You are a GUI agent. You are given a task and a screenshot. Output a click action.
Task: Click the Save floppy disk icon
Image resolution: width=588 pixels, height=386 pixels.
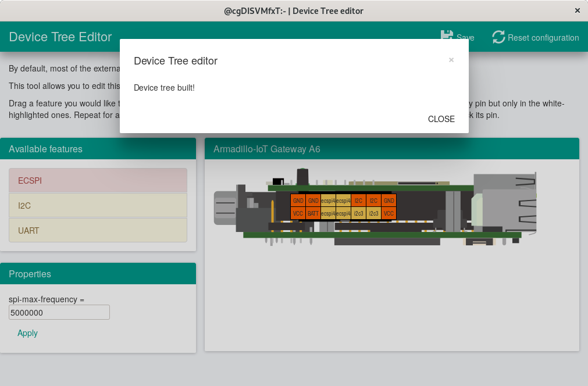coord(447,34)
